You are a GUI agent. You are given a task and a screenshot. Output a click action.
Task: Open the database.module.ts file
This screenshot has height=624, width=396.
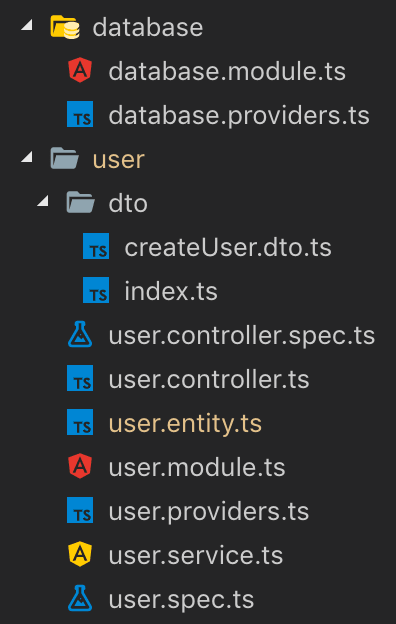pyautogui.click(x=227, y=71)
